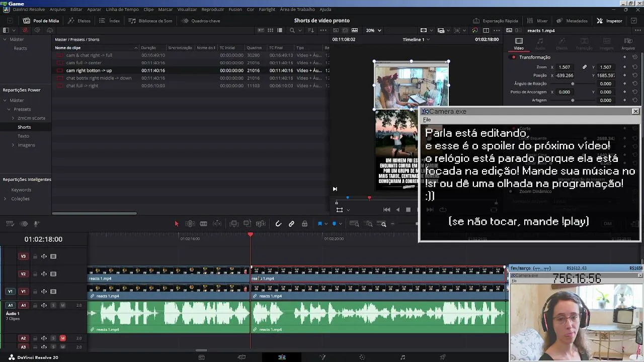Open the Área de Trabalho menu
The height and width of the screenshot is (362, 644).
click(297, 10)
